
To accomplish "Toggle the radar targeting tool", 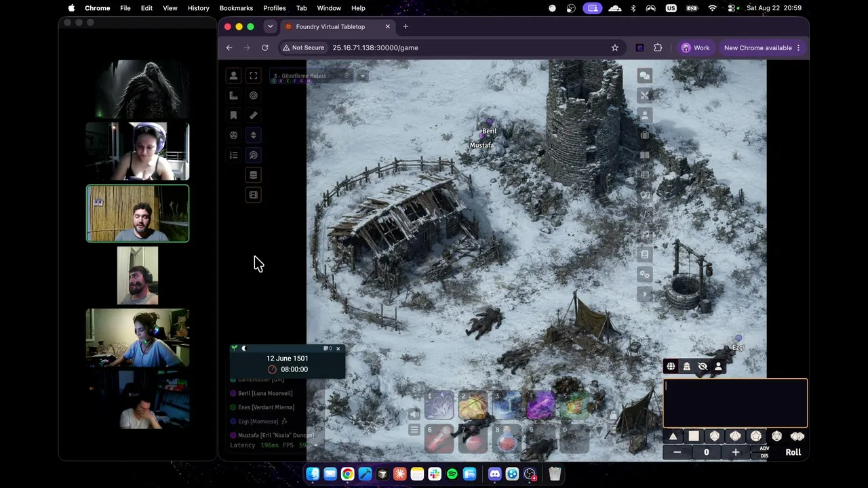I will [254, 155].
